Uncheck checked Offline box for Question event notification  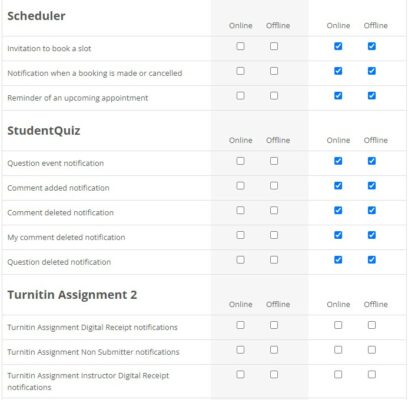tap(372, 161)
